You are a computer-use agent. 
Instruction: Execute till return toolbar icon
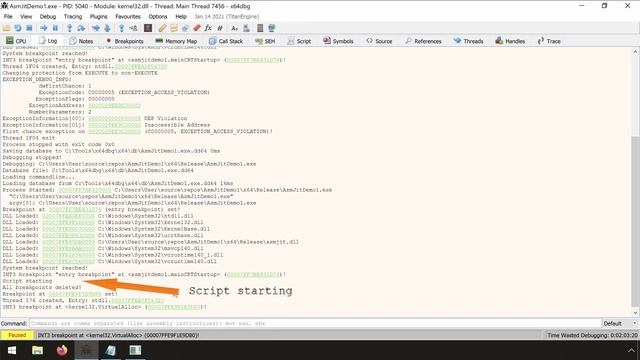coord(122,28)
